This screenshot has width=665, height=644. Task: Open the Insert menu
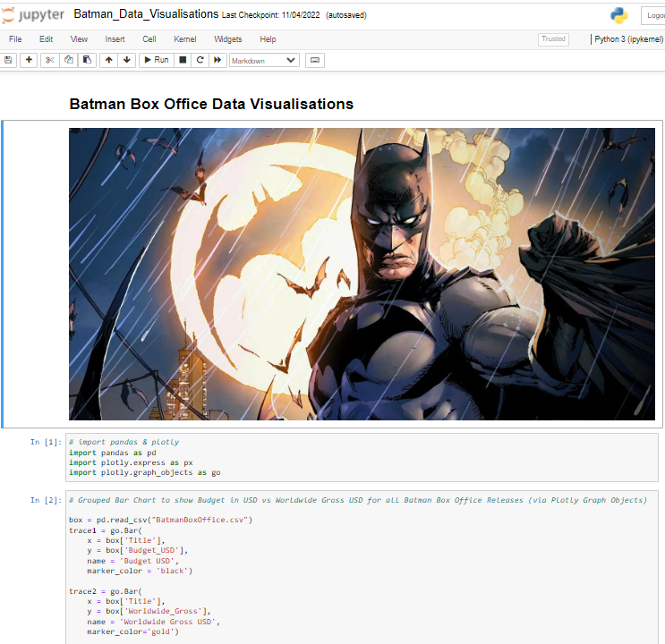pyautogui.click(x=115, y=39)
